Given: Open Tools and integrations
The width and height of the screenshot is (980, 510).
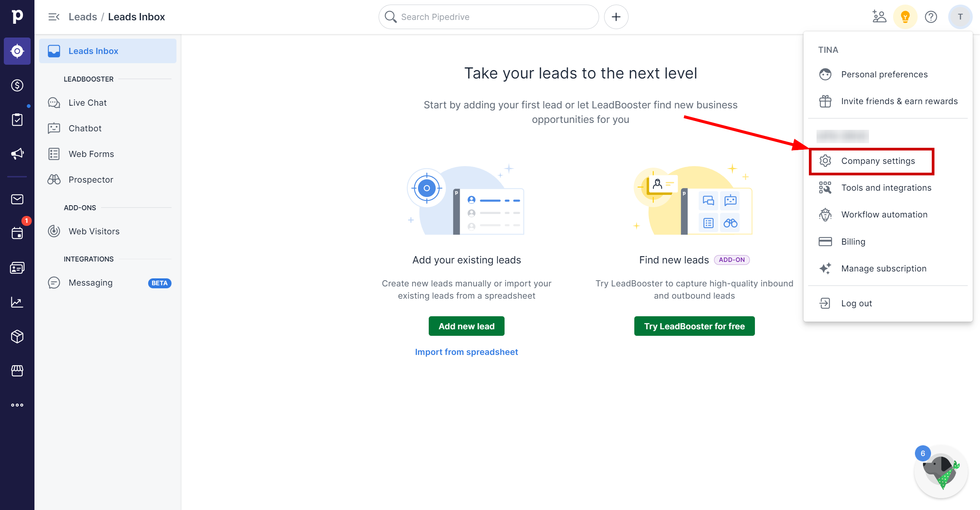Looking at the screenshot, I should point(888,188).
